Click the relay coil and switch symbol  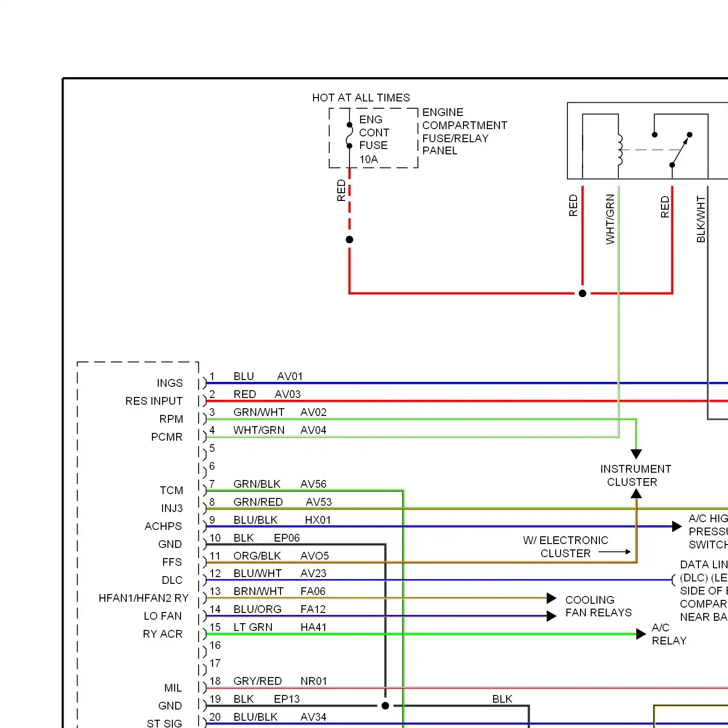click(x=647, y=141)
